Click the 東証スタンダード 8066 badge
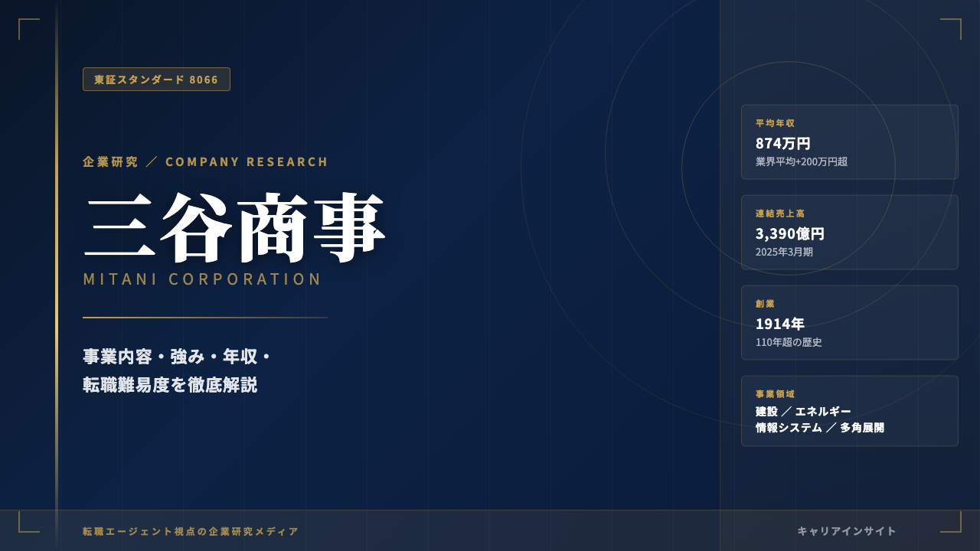980x551 pixels. point(156,80)
